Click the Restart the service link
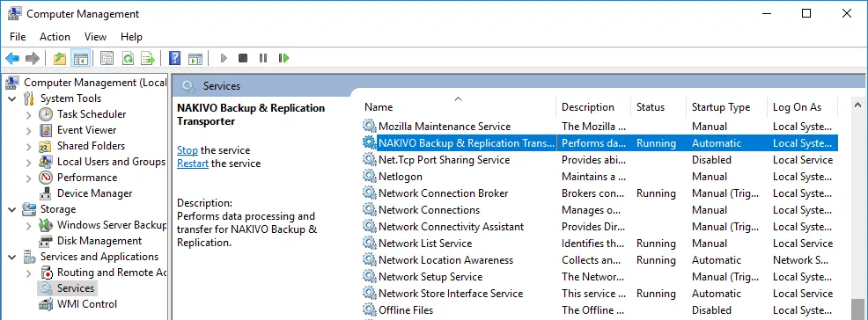Viewport: 868px width, 320px height. pos(193,164)
